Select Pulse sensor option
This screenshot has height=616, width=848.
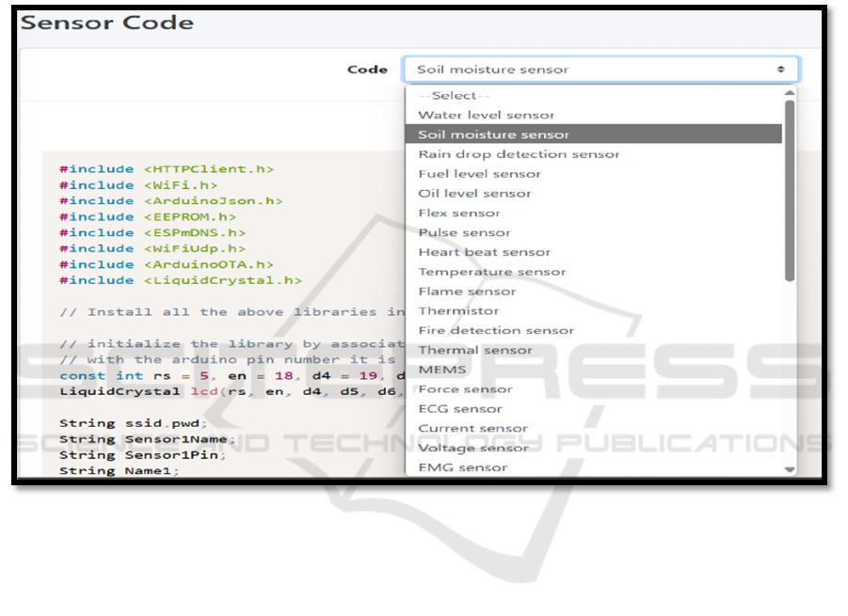click(464, 232)
